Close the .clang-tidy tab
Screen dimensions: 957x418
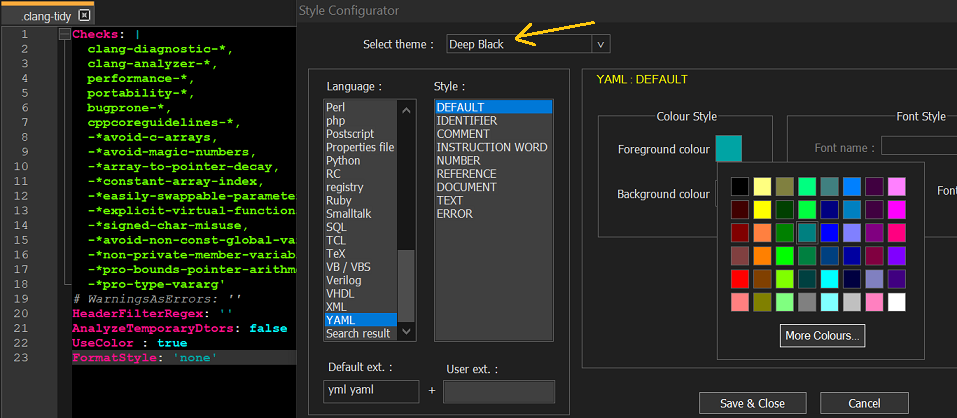85,16
